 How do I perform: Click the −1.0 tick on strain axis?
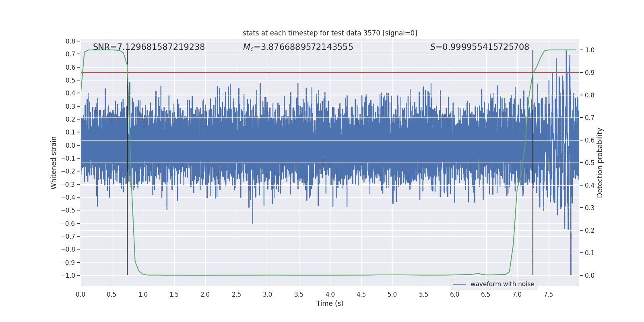coord(68,275)
